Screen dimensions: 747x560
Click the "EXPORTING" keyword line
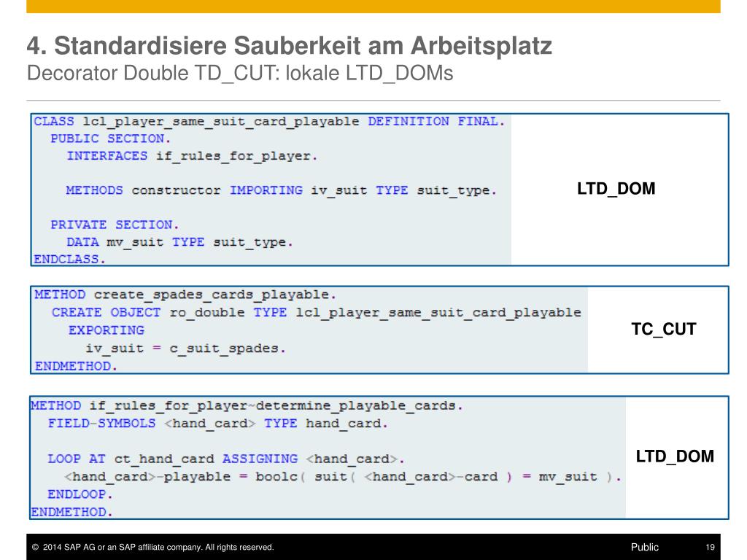point(107,330)
